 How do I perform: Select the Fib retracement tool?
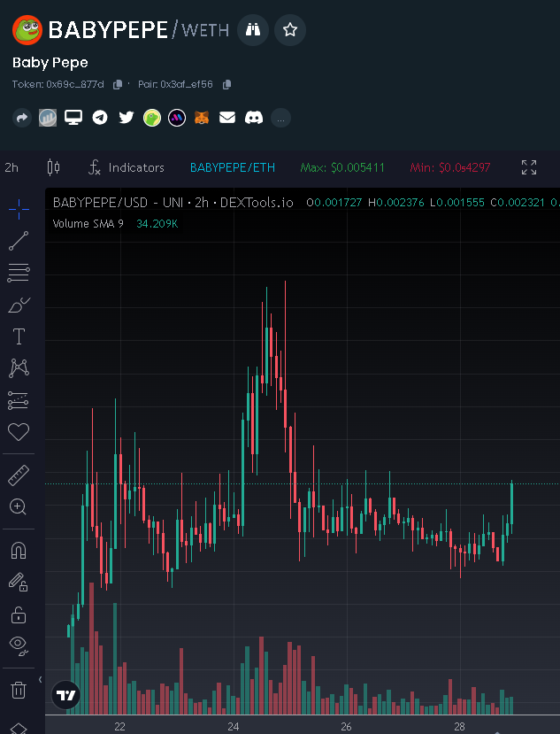(19, 273)
